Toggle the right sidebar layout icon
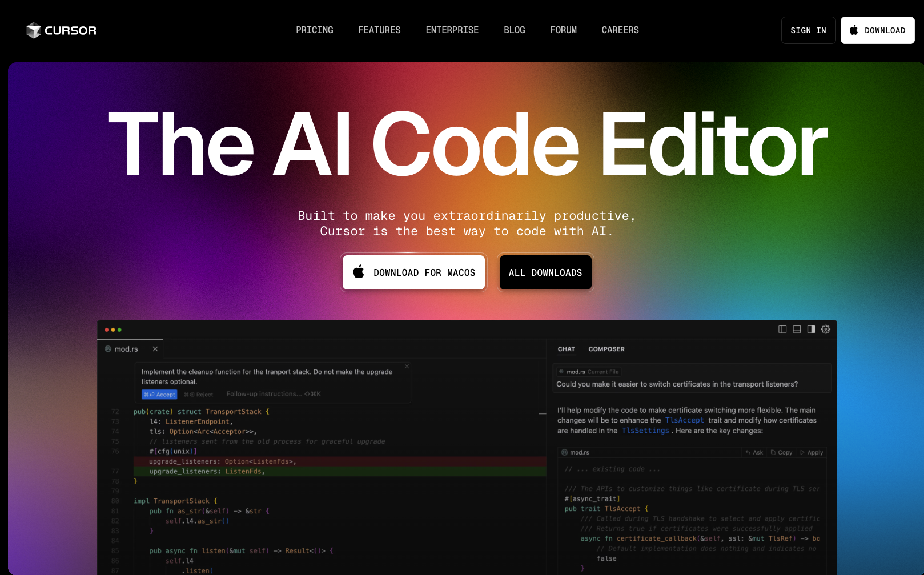This screenshot has height=575, width=924. click(x=811, y=329)
